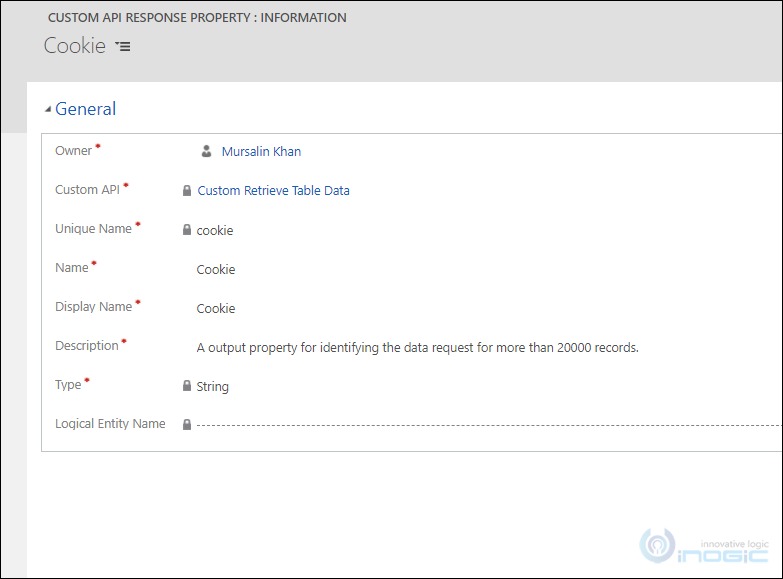Click the Display Name field label

click(93, 306)
